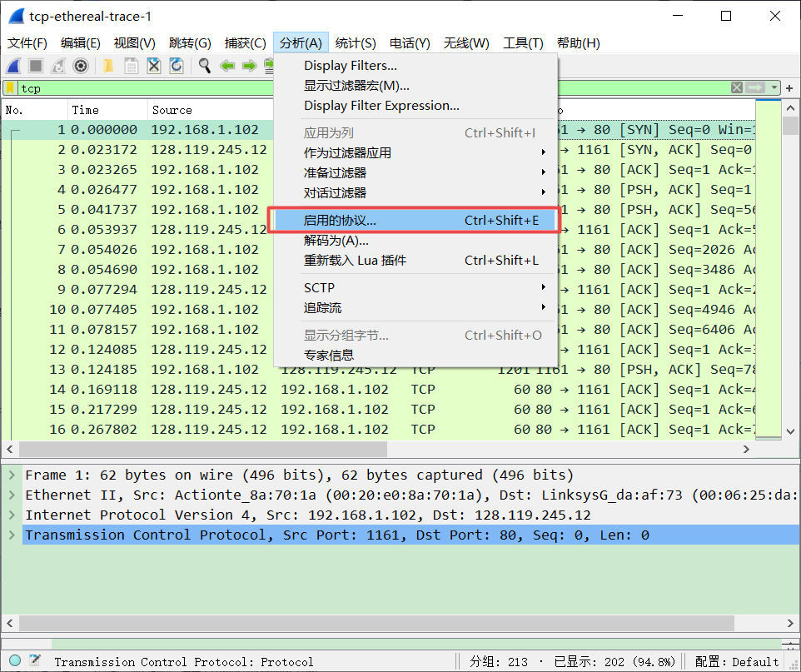This screenshot has width=801, height=672.
Task: Open the SCTP submenu
Action: [415, 288]
